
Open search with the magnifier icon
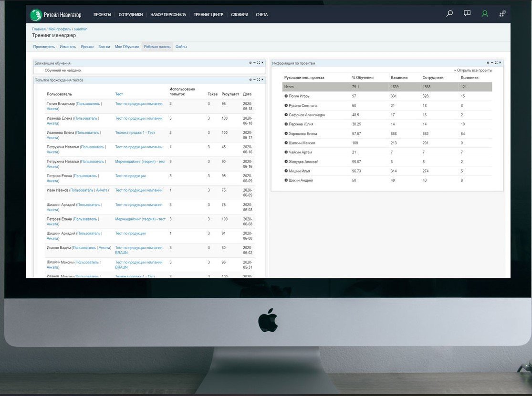click(449, 13)
